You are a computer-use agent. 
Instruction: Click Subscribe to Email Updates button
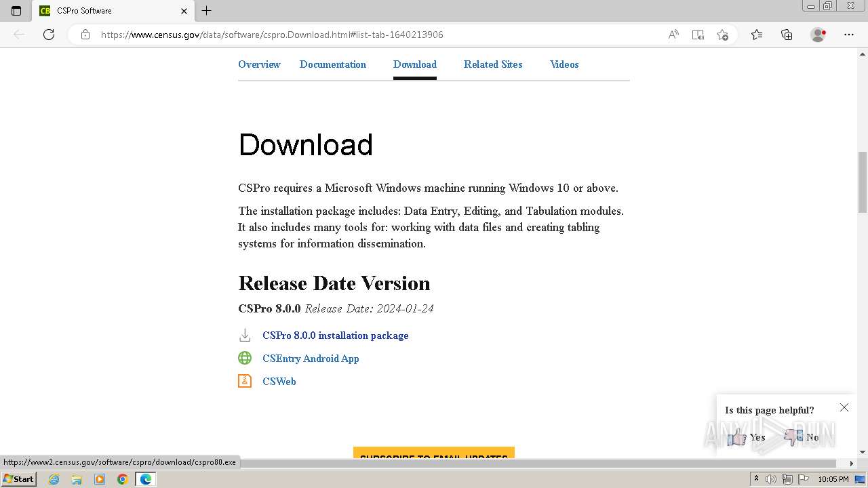click(x=434, y=453)
